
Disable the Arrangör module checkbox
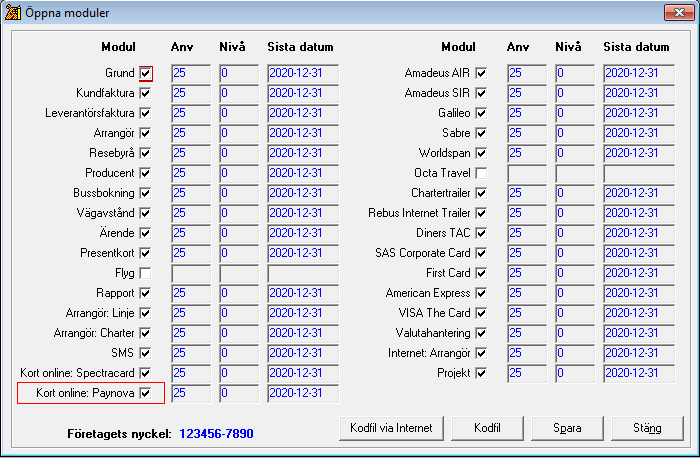click(146, 133)
